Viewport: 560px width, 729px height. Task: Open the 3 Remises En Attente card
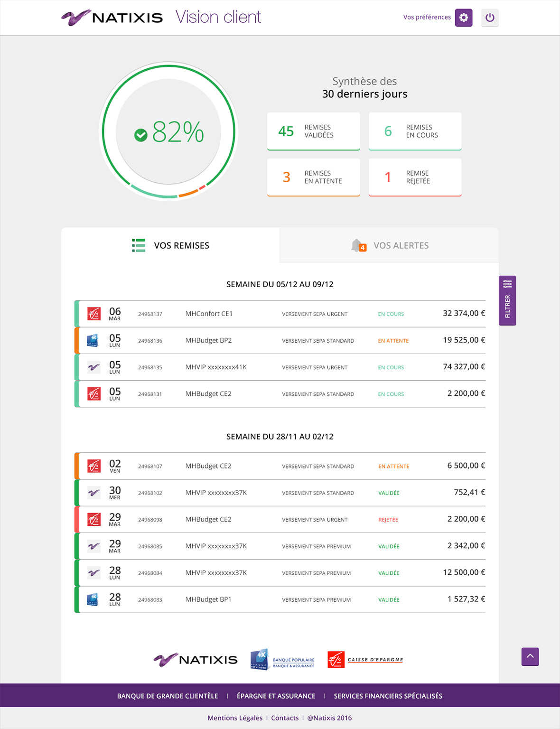(x=314, y=177)
